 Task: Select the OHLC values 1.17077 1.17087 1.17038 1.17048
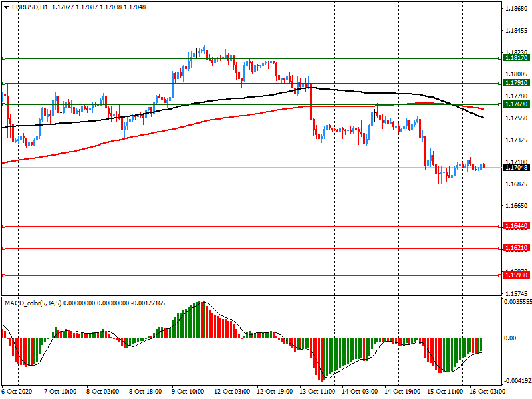coord(98,7)
